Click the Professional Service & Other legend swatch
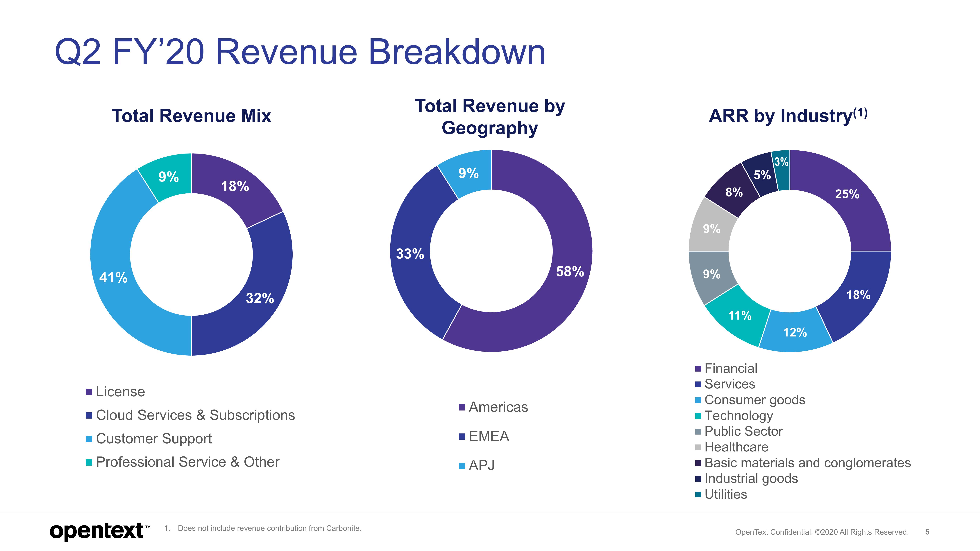This screenshot has height=551, width=980. click(89, 462)
